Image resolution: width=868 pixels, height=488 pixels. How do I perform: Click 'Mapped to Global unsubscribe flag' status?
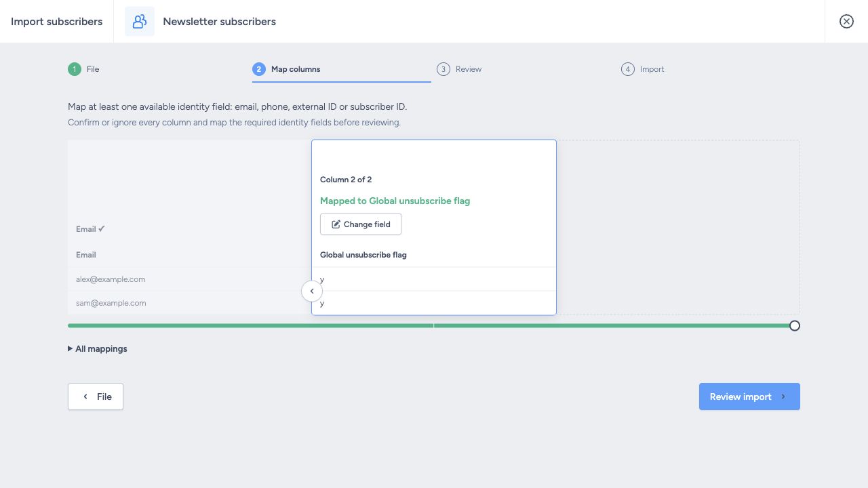point(395,201)
